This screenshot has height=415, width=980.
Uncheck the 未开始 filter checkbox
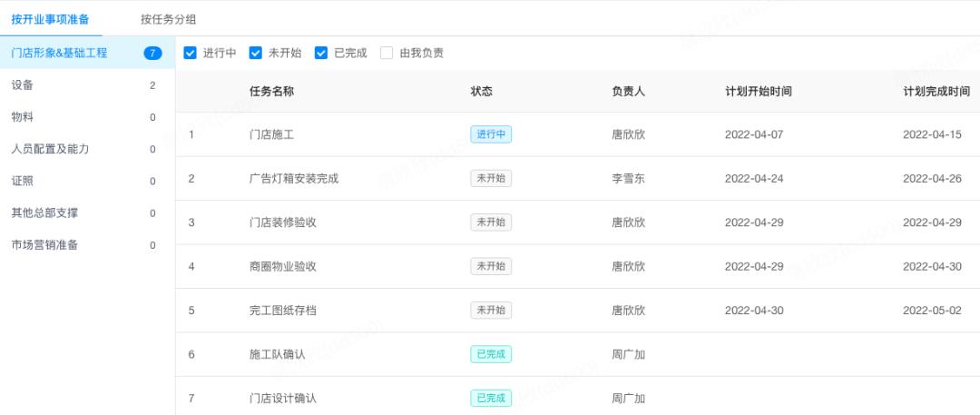coord(256,54)
